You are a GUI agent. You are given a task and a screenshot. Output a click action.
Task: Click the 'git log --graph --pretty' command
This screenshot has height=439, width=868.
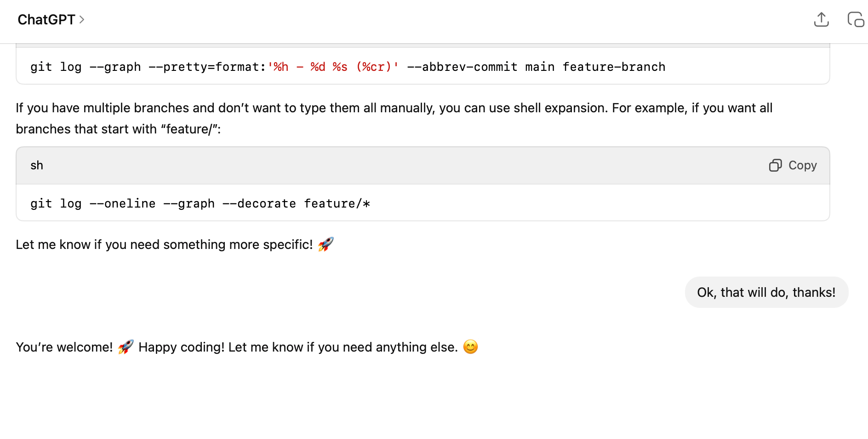point(138,67)
